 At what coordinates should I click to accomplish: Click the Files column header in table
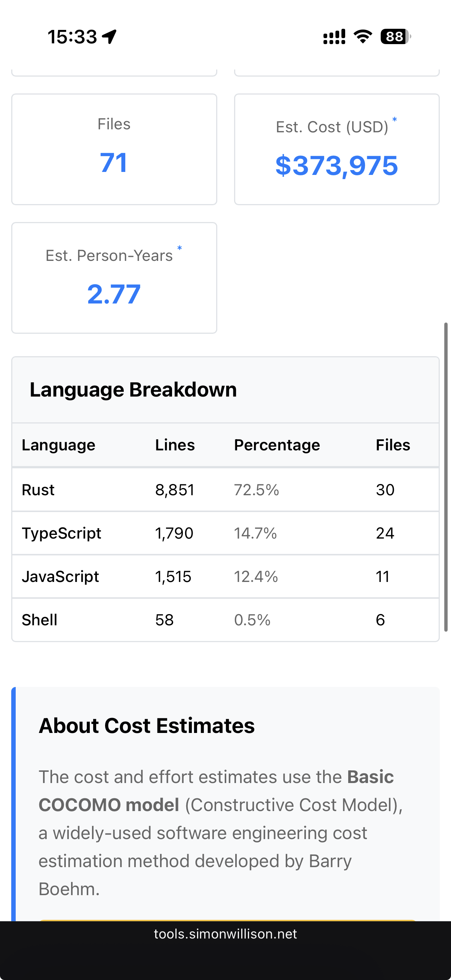393,445
